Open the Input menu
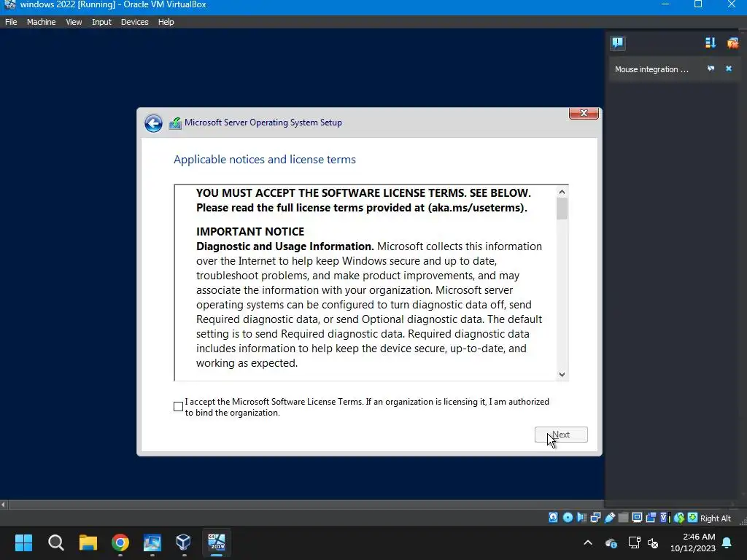747x560 pixels. click(101, 22)
